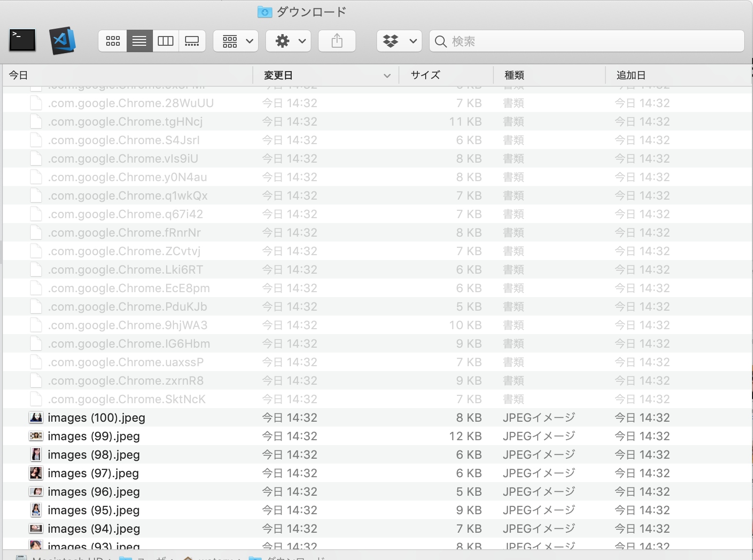The width and height of the screenshot is (753, 560).
Task: Switch to gallery view
Action: (192, 41)
